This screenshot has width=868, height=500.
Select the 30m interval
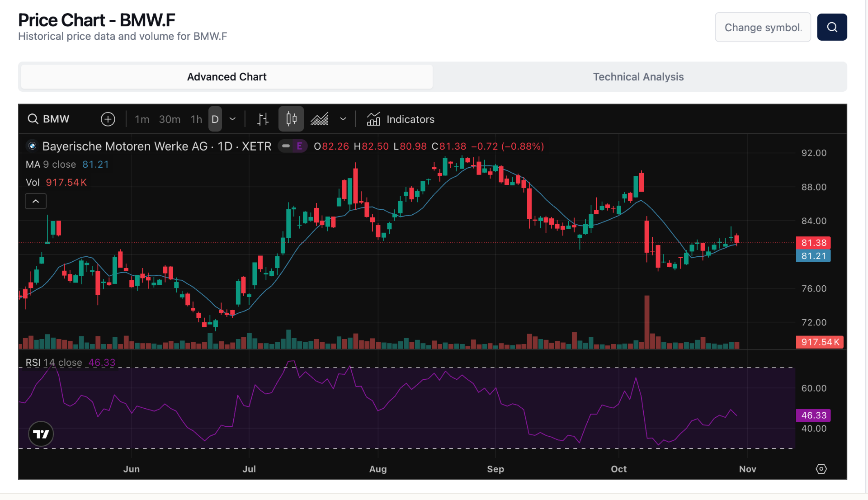[170, 119]
